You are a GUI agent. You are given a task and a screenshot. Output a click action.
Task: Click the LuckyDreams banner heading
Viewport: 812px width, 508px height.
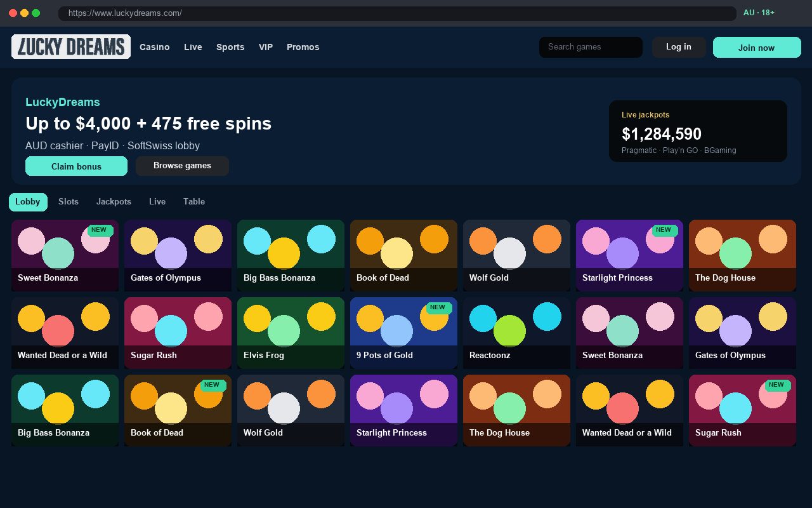point(63,102)
